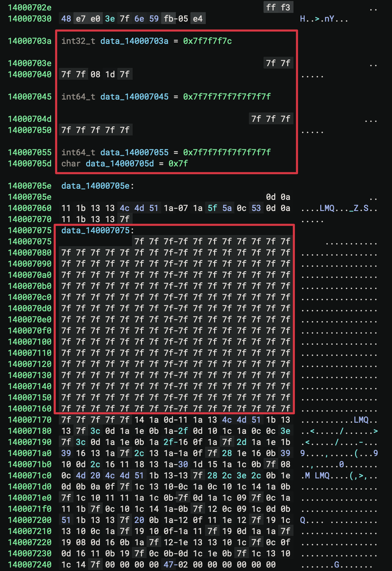Click address 140007180
The width and height of the screenshot is (392, 571).
pos(30,431)
